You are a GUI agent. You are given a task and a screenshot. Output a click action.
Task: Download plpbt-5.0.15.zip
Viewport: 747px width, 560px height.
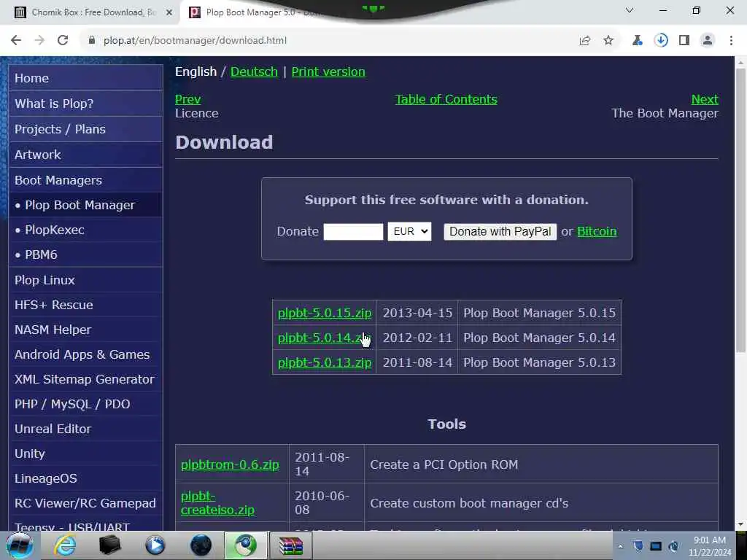[325, 313]
